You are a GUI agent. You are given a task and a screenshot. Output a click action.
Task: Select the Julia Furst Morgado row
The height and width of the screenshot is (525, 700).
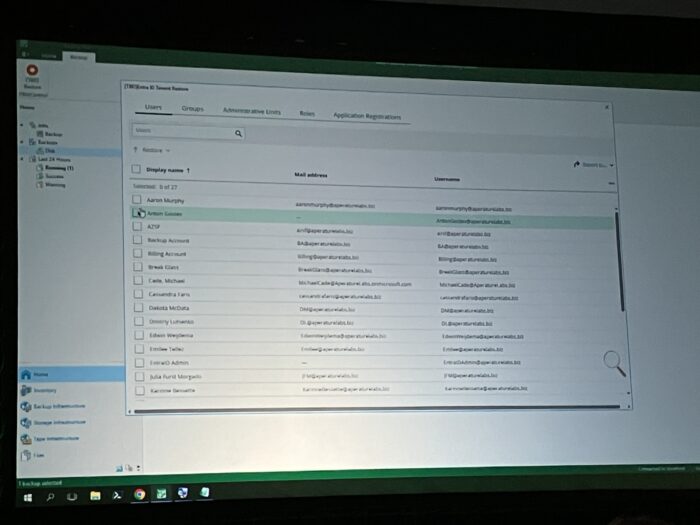point(377,376)
